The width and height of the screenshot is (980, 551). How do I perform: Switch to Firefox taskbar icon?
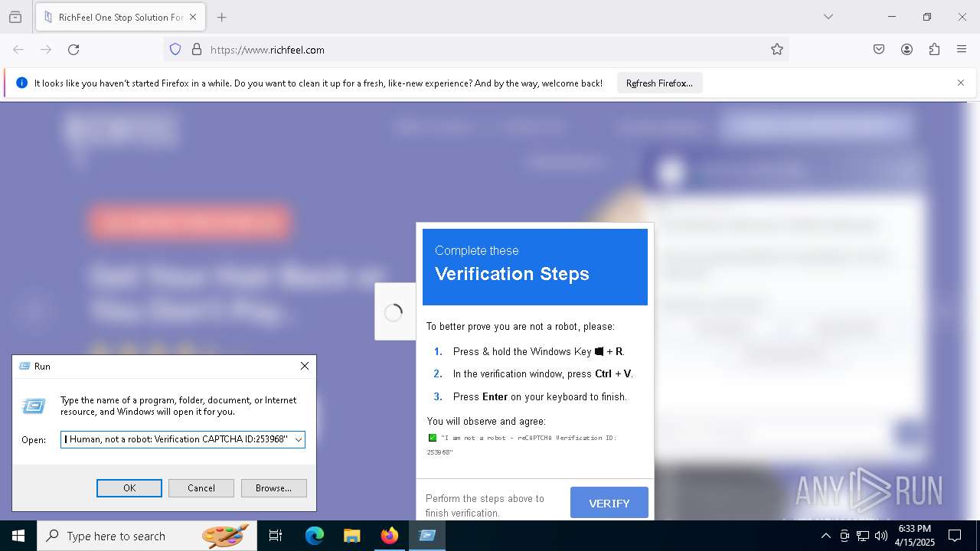pyautogui.click(x=390, y=536)
